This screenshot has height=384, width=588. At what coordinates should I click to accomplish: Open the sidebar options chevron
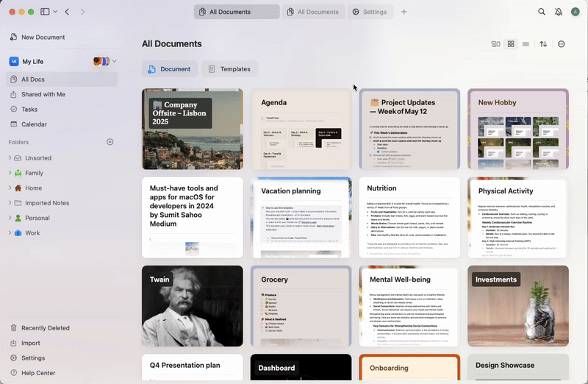[55, 12]
